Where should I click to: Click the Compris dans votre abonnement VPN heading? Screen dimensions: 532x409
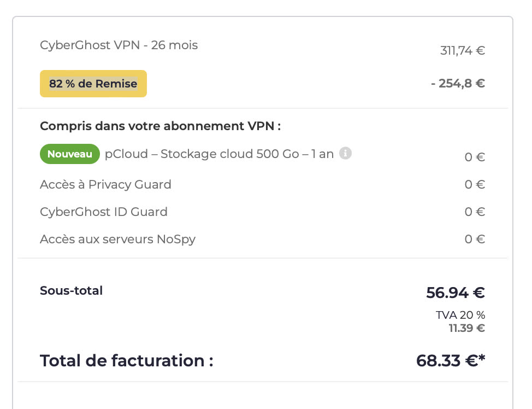point(160,126)
